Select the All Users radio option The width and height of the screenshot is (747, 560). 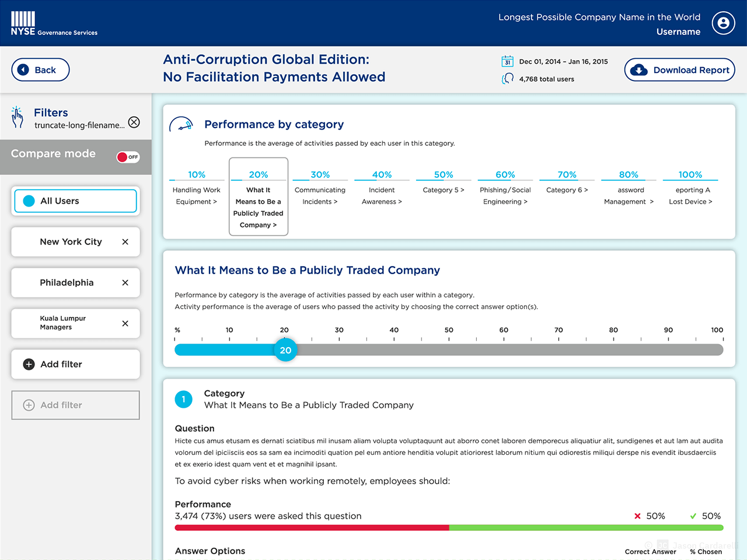[x=29, y=201]
